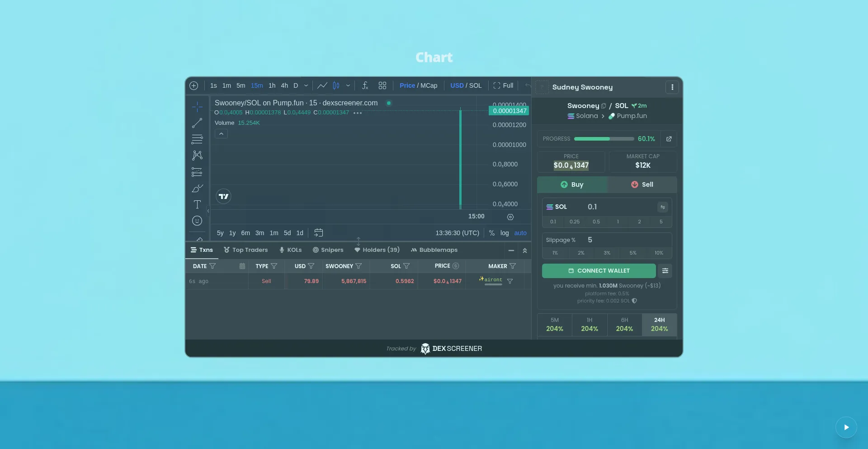Select the trend line drawing tool

pos(197,123)
